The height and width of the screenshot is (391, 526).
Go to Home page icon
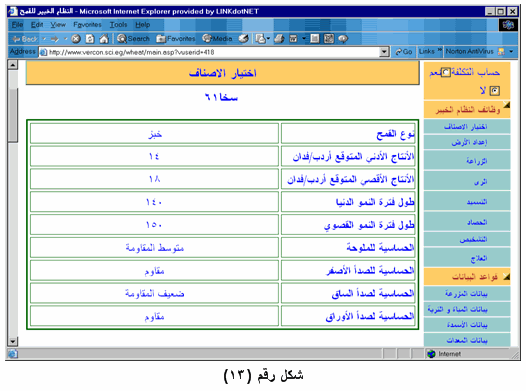(104, 39)
